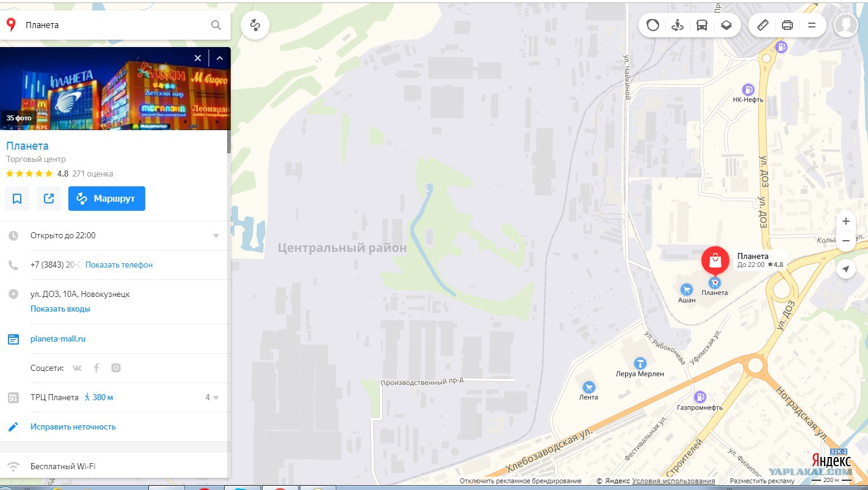This screenshot has height=490, width=868.
Task: Open the VK social network icon
Action: click(x=77, y=368)
